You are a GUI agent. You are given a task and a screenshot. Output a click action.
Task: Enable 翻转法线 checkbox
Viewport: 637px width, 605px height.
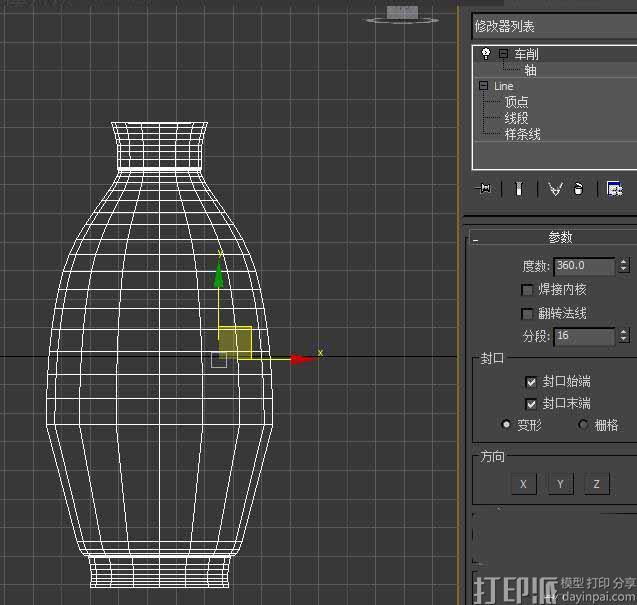(x=528, y=313)
